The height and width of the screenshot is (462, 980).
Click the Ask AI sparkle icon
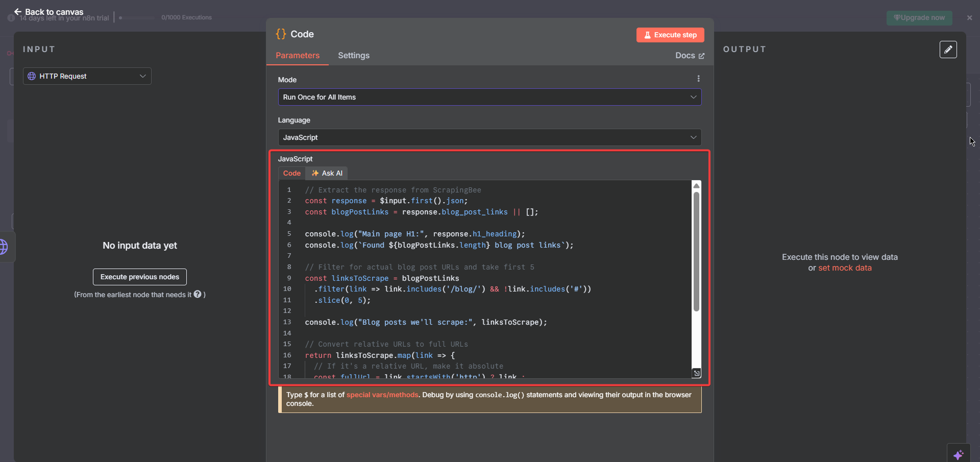[x=315, y=174]
